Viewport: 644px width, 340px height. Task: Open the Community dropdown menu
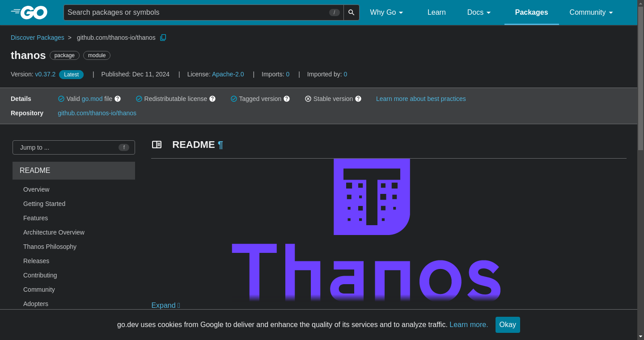pyautogui.click(x=591, y=13)
